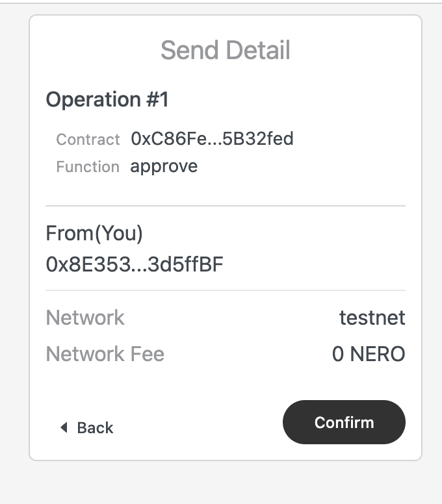Click the sender address 0x8E353...3d5ffBF
The image size is (442, 504).
(135, 264)
